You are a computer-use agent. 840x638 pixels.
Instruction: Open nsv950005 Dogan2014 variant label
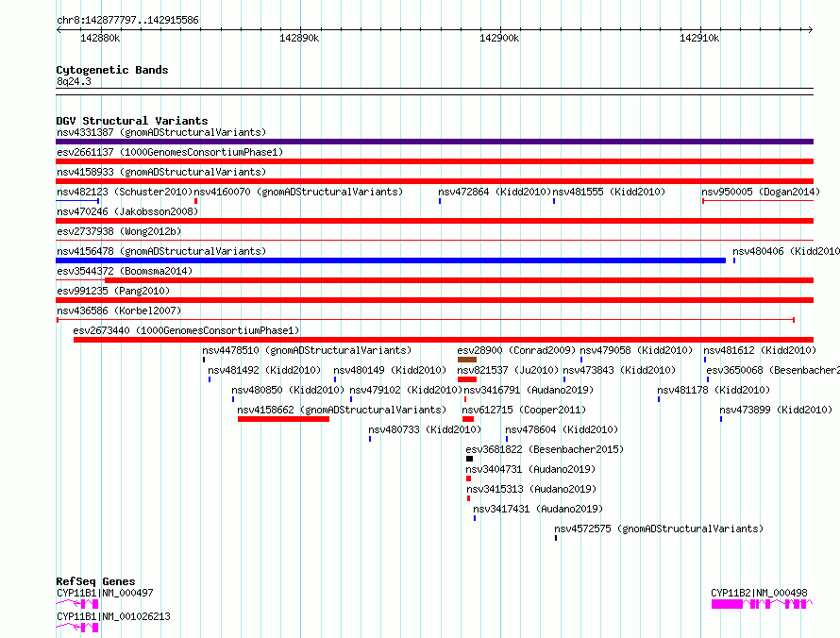point(761,192)
